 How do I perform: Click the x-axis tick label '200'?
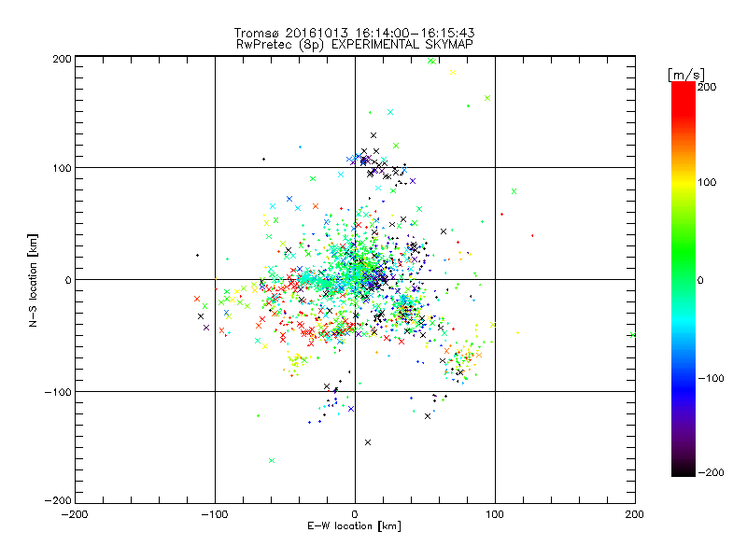[635, 514]
